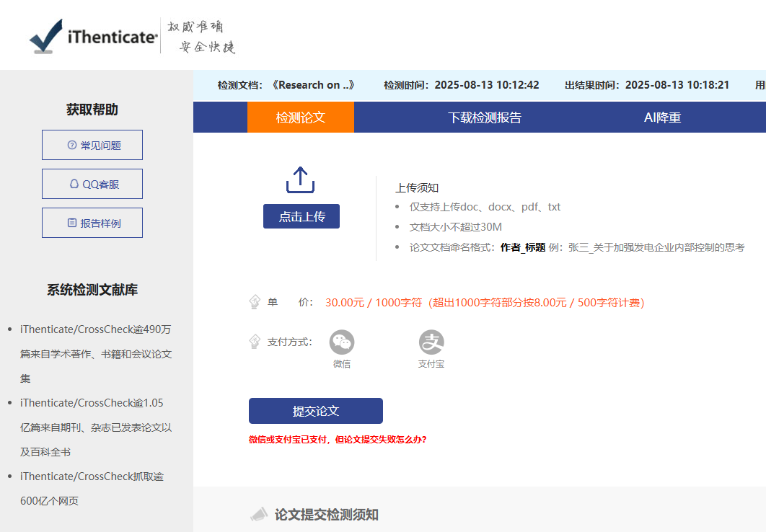This screenshot has width=766, height=532.
Task: Click the 《Research on ..》 document name
Action: [312, 85]
